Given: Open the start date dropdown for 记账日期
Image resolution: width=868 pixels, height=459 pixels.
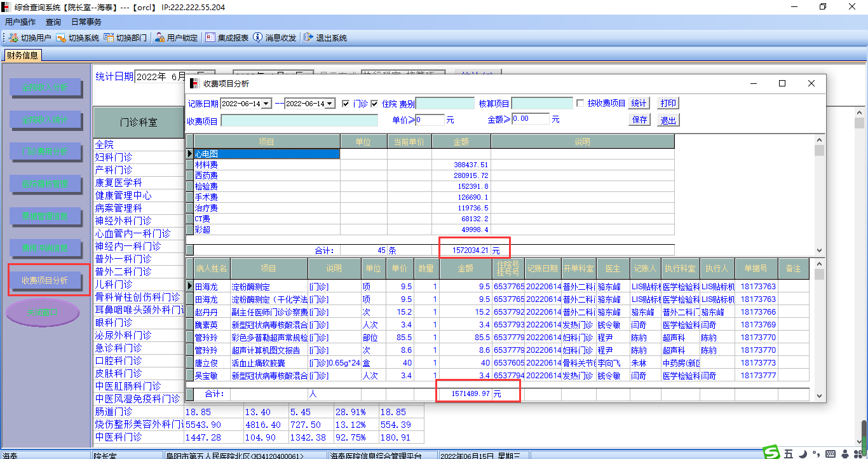Looking at the screenshot, I should click(266, 104).
